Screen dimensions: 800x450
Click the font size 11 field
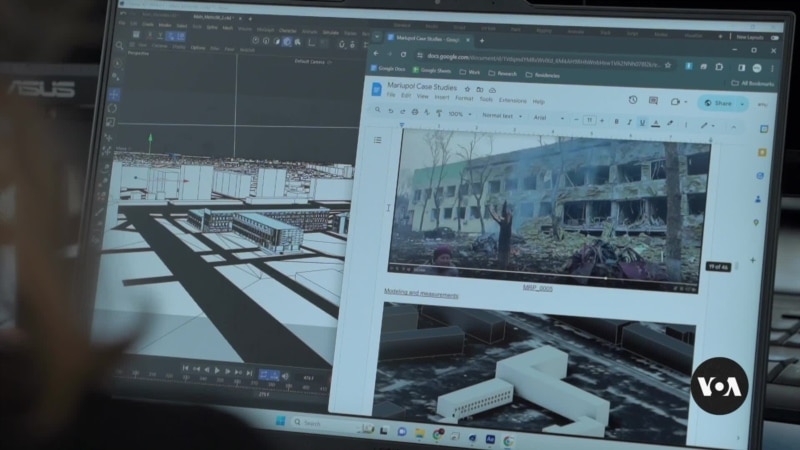tap(589, 120)
